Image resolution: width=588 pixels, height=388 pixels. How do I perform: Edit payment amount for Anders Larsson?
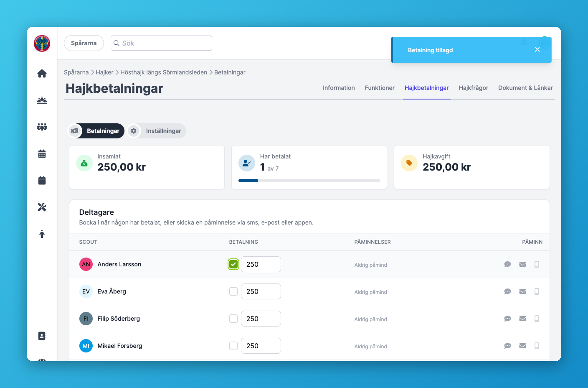(261, 264)
